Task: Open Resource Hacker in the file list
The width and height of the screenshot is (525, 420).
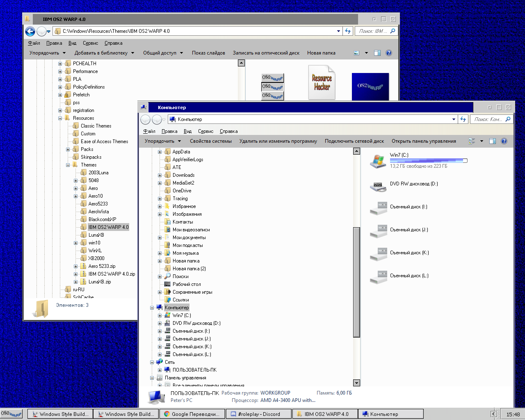Action: (x=322, y=82)
